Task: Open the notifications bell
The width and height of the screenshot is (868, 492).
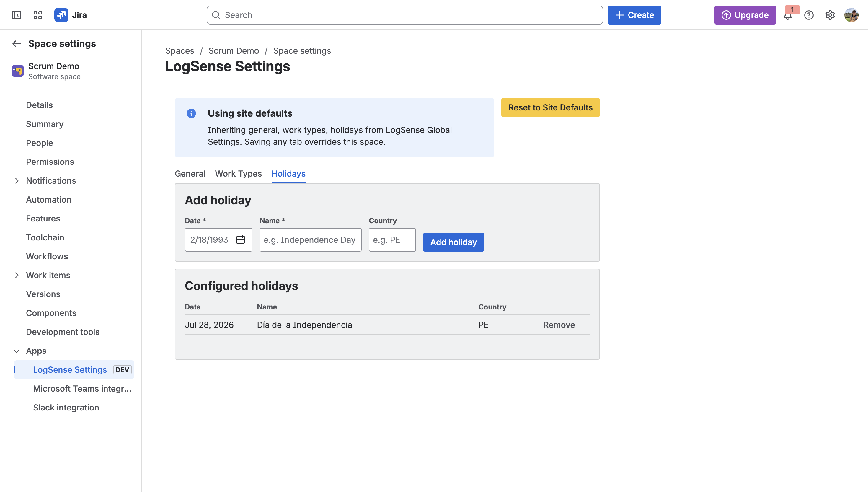Action: pos(788,15)
